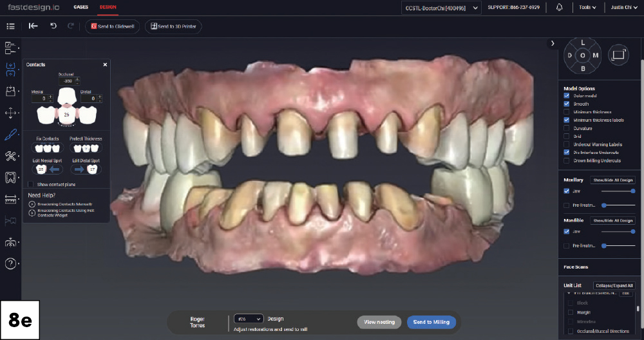Switch to buccal view with B

[582, 68]
